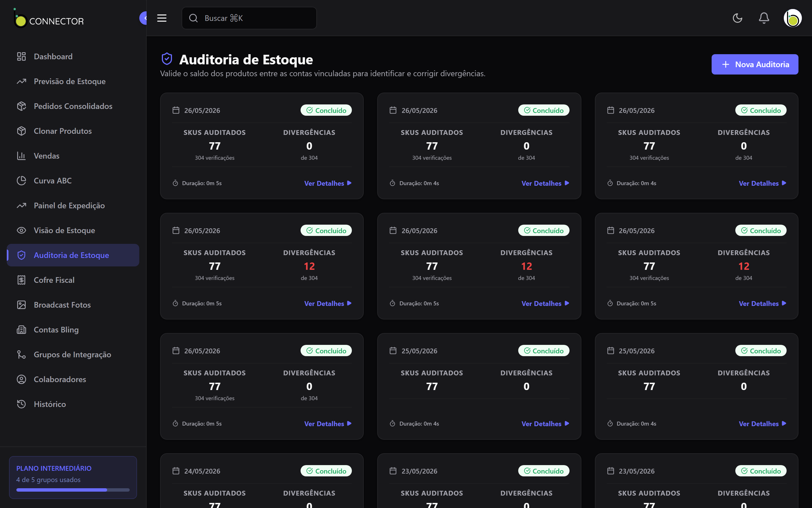Click the Auditoria de Estoque shield icon in sidebar

pyautogui.click(x=21, y=255)
